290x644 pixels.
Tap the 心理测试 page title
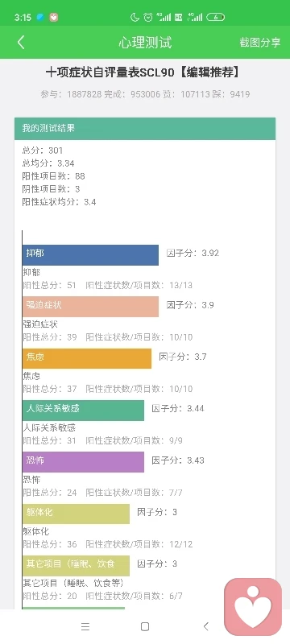pos(145,43)
